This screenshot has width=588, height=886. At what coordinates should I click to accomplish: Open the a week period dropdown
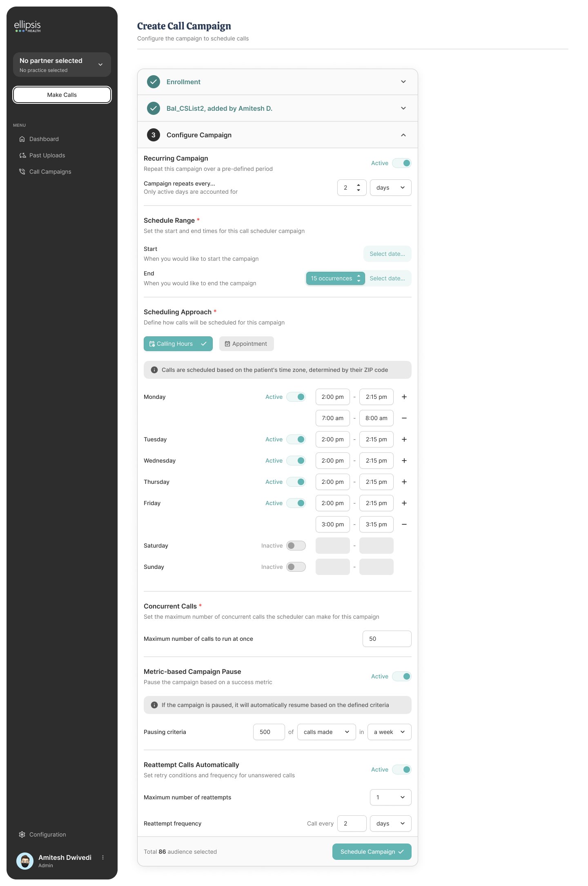click(x=390, y=732)
